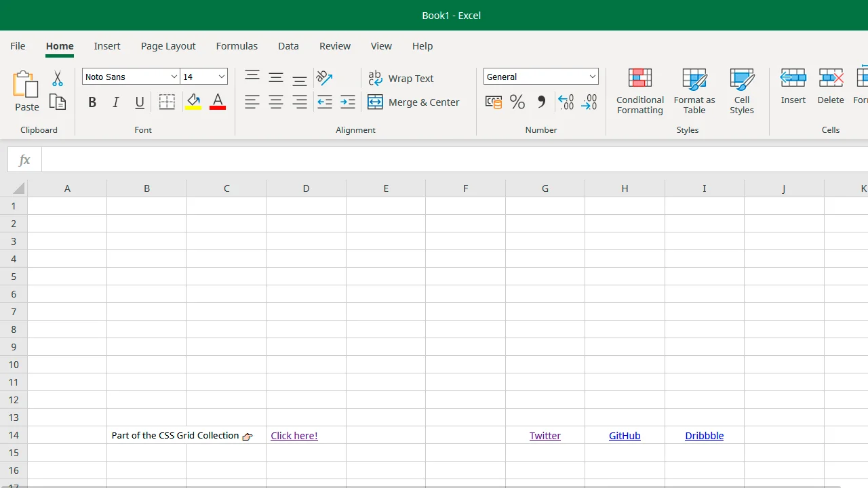The width and height of the screenshot is (868, 488).
Task: Copy with the Copy icon
Action: (x=57, y=102)
